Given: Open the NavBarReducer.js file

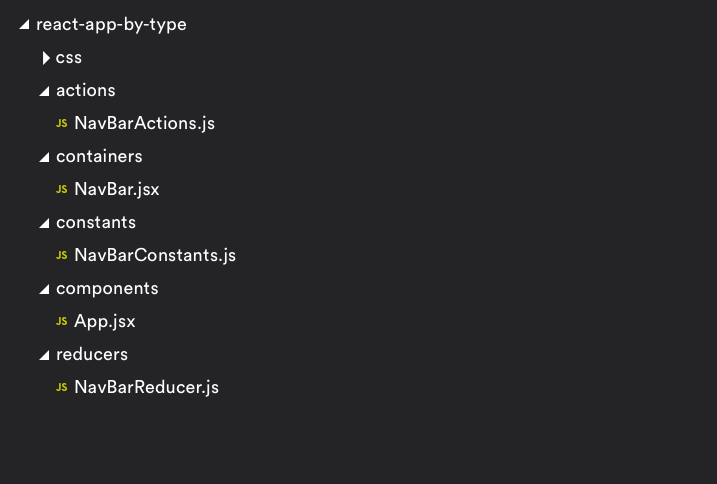Looking at the screenshot, I should [146, 388].
